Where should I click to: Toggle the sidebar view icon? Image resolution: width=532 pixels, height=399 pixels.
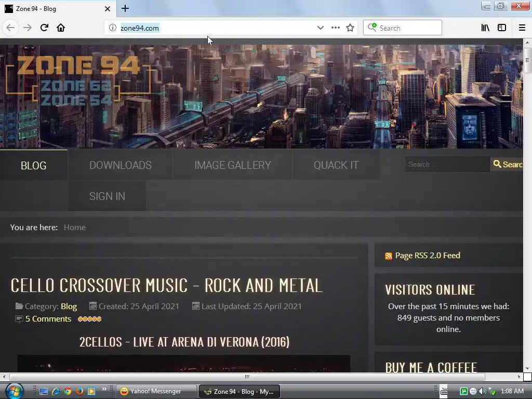502,28
